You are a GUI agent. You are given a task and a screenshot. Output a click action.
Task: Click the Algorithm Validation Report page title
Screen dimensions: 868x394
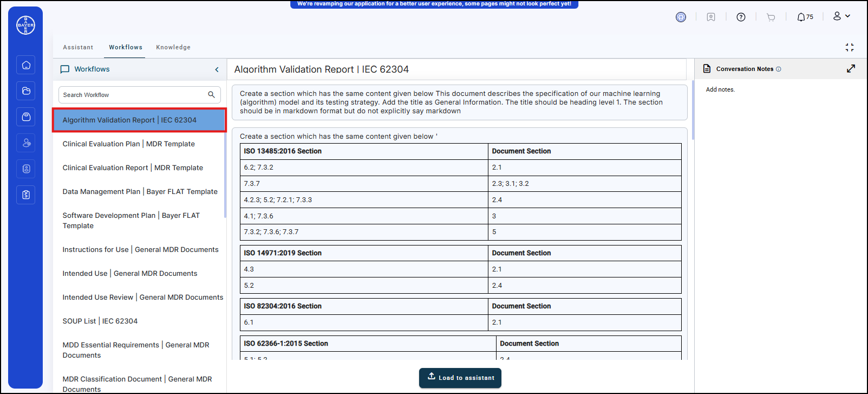click(322, 69)
